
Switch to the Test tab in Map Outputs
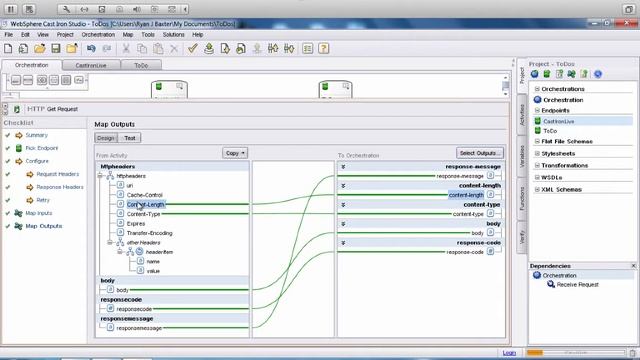130,138
